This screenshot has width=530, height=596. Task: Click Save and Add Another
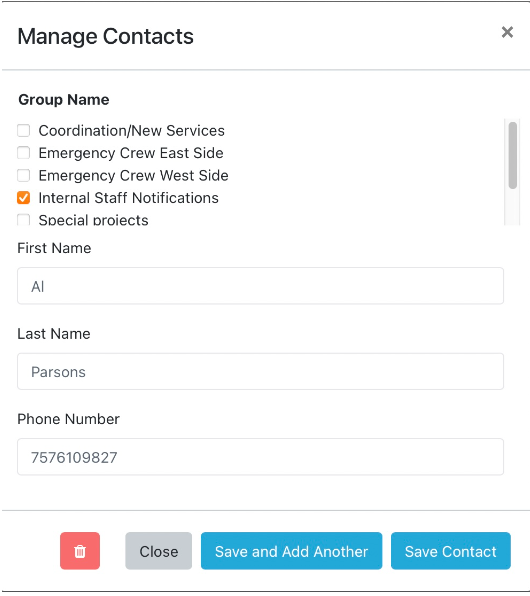click(292, 551)
